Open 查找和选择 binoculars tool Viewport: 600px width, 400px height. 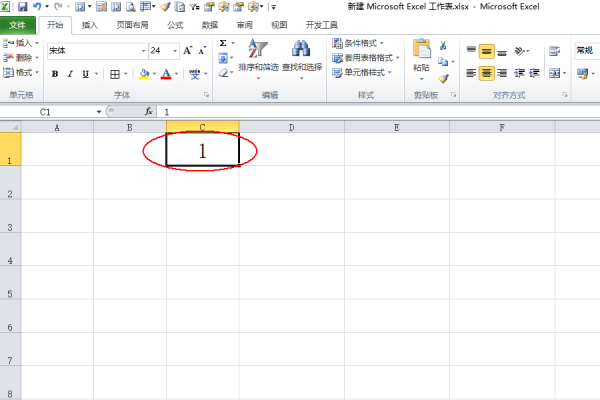click(x=302, y=57)
